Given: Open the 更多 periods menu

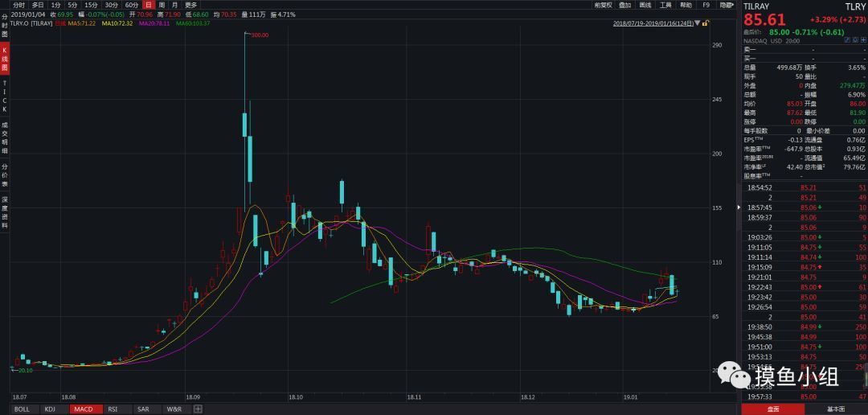Looking at the screenshot, I should coord(190,5).
